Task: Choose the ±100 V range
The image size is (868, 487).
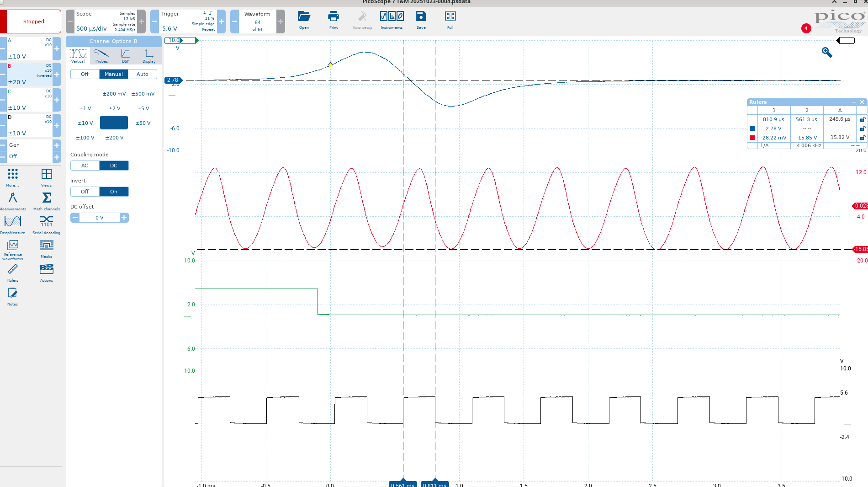Action: click(x=85, y=138)
